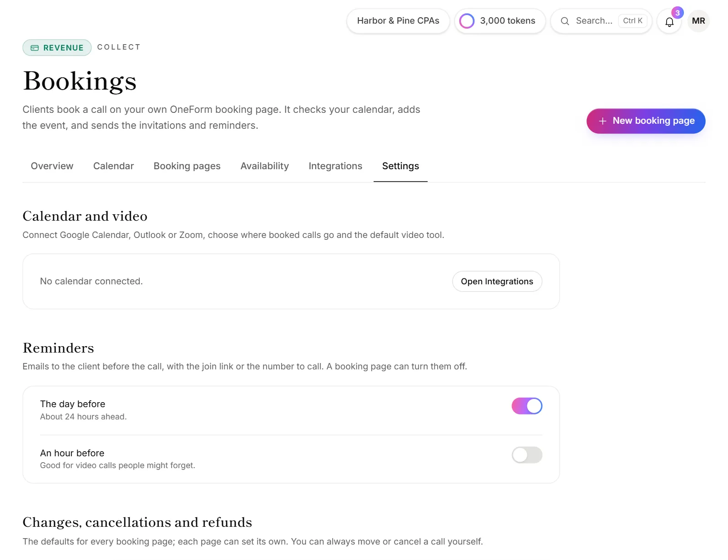The height and width of the screenshot is (560, 728).
Task: Click Changes, cancellations and refunds heading
Action: pyautogui.click(x=137, y=522)
